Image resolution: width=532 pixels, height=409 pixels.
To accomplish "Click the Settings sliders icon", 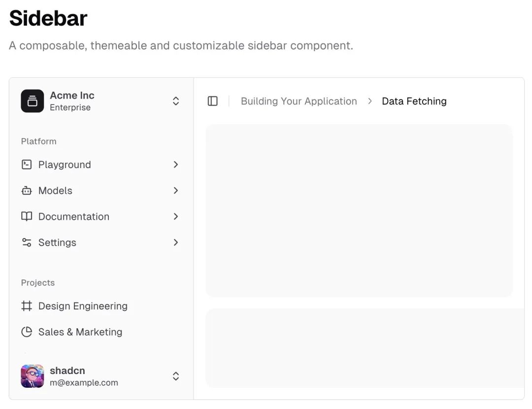I will point(27,242).
